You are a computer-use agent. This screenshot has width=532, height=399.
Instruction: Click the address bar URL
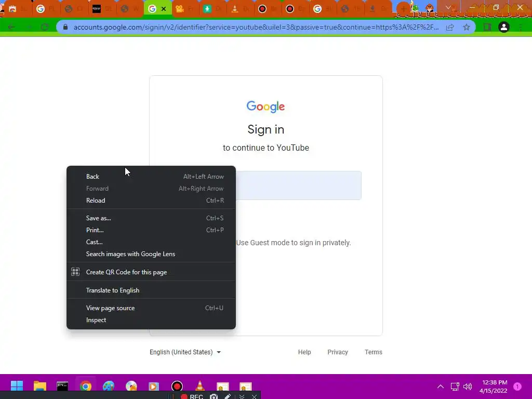pos(256,27)
